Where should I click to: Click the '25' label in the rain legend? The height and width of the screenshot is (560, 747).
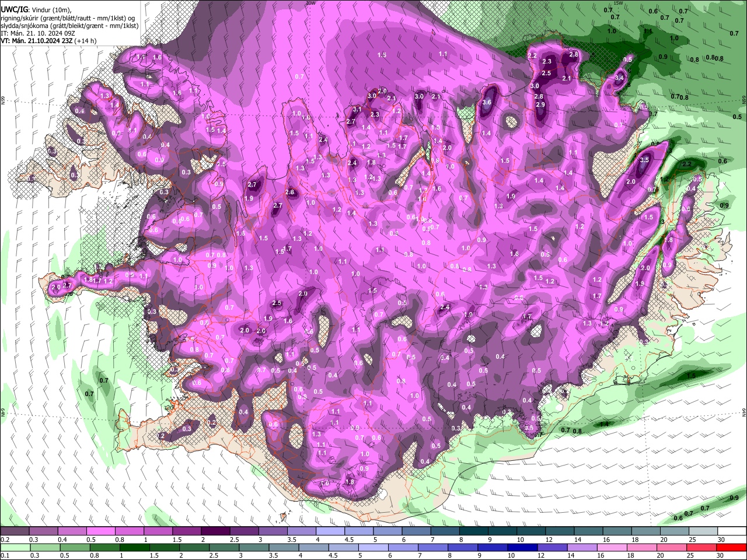pyautogui.click(x=691, y=556)
